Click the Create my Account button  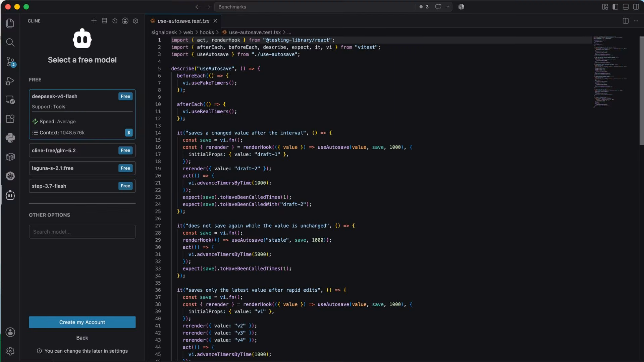82,322
